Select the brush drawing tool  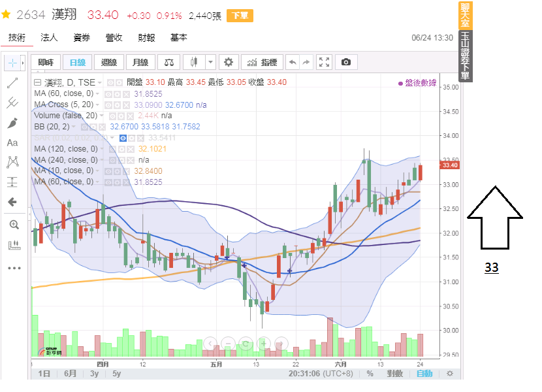[12, 123]
